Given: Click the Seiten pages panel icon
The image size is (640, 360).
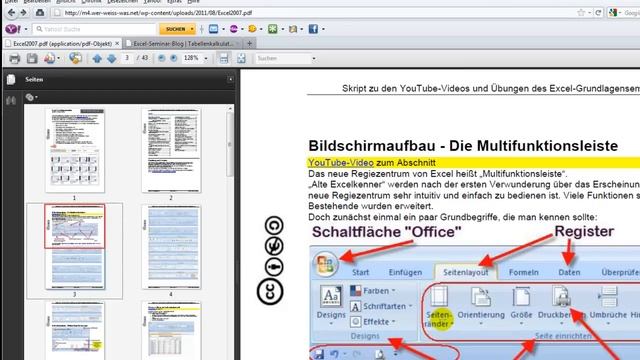Looking at the screenshot, I should [11, 79].
